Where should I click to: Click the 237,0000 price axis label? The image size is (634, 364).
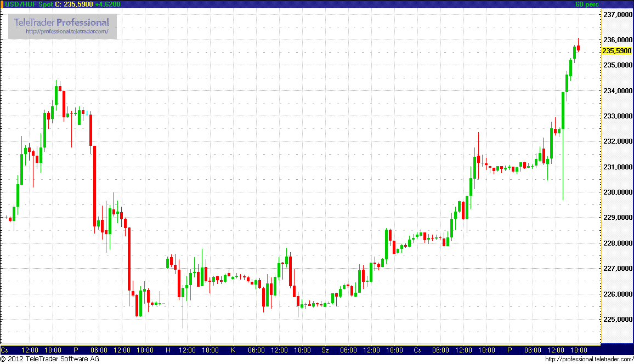tap(618, 15)
